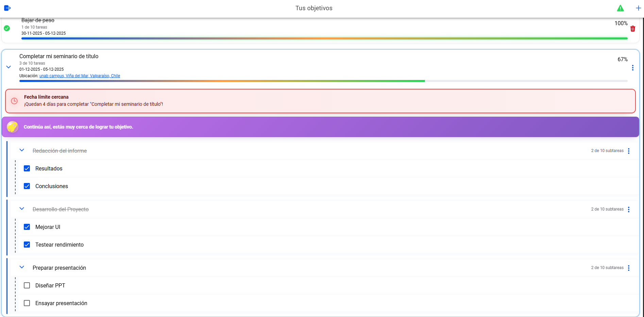The height and width of the screenshot is (317, 644).
Task: Open three-dot menu for Preparar presentación
Action: point(628,268)
